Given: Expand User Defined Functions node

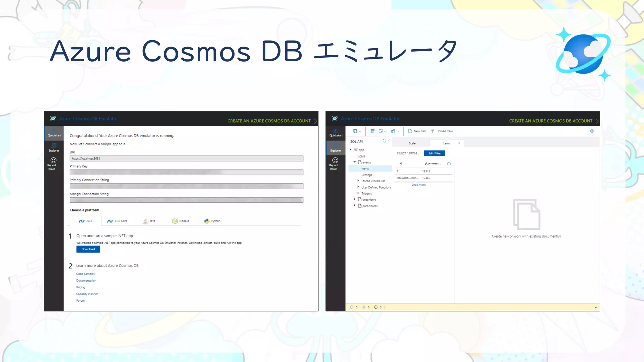Looking at the screenshot, I should point(358,187).
